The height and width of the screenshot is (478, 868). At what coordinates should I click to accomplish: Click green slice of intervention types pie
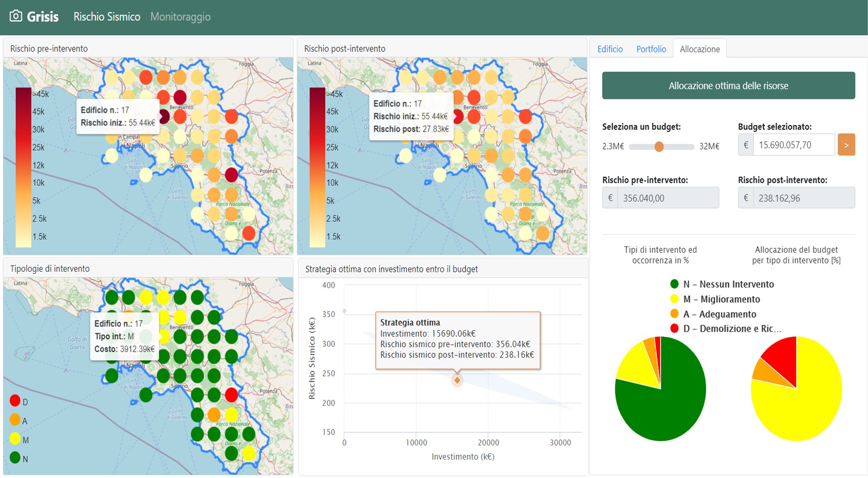[x=668, y=408]
